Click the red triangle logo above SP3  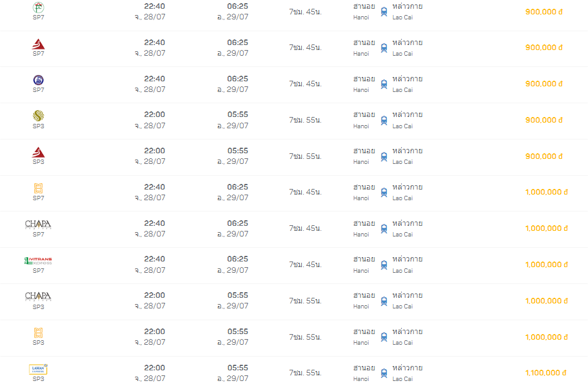(x=38, y=153)
